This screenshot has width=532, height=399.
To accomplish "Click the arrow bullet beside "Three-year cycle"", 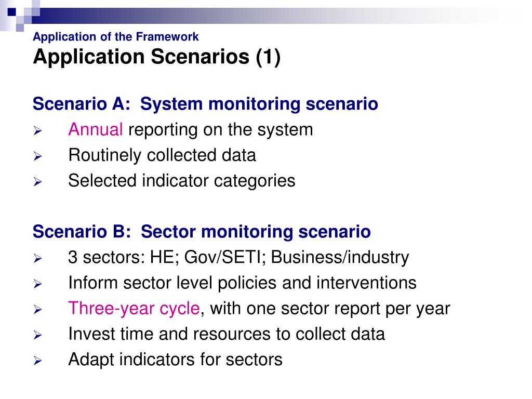I will coord(37,310).
